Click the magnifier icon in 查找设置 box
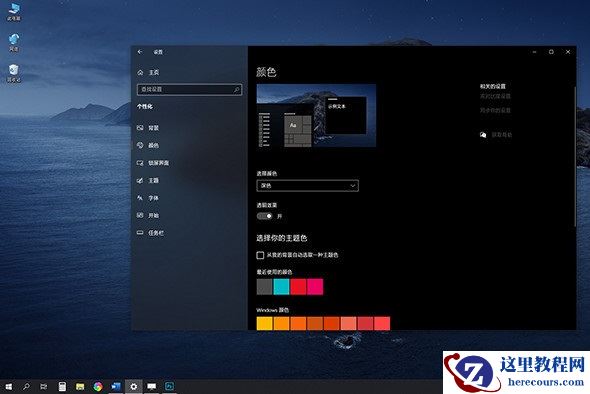The image size is (590, 394). [236, 90]
